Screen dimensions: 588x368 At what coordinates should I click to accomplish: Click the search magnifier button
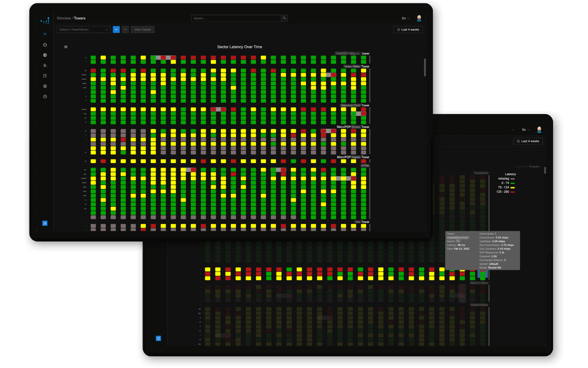pos(284,18)
